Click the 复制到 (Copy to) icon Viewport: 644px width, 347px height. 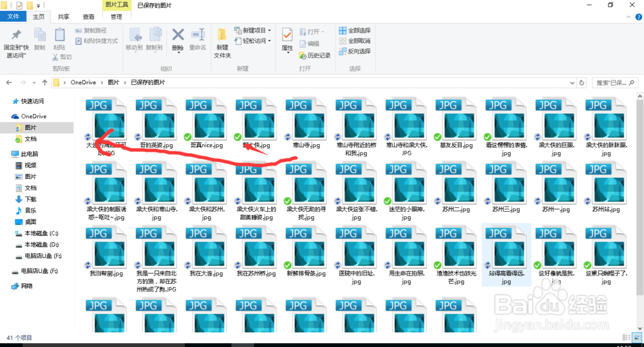pyautogui.click(x=155, y=35)
